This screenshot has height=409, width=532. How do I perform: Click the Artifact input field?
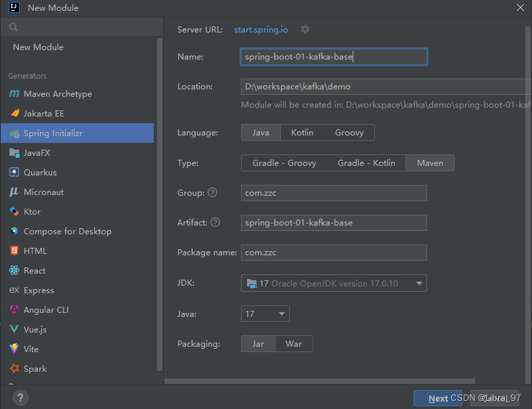[x=334, y=223]
